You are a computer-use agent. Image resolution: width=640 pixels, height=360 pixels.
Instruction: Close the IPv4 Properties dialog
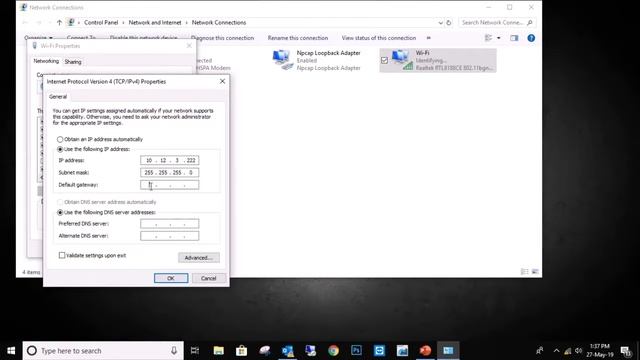coord(222,81)
